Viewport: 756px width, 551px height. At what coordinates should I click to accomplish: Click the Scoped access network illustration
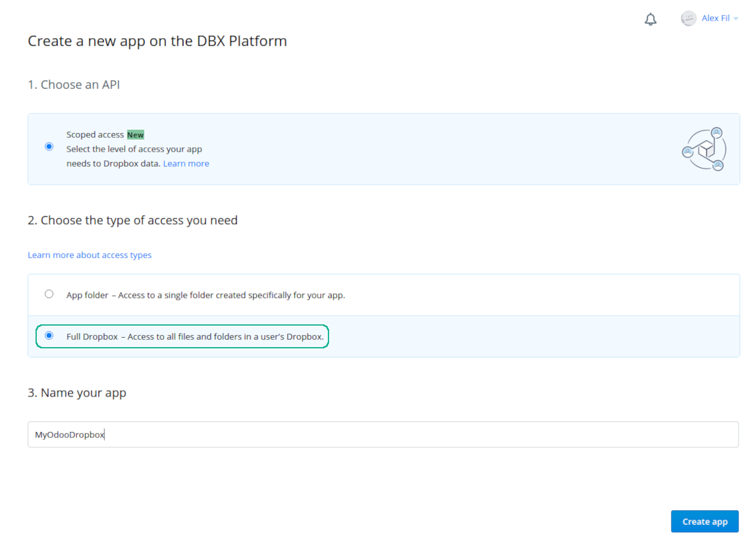pos(704,149)
